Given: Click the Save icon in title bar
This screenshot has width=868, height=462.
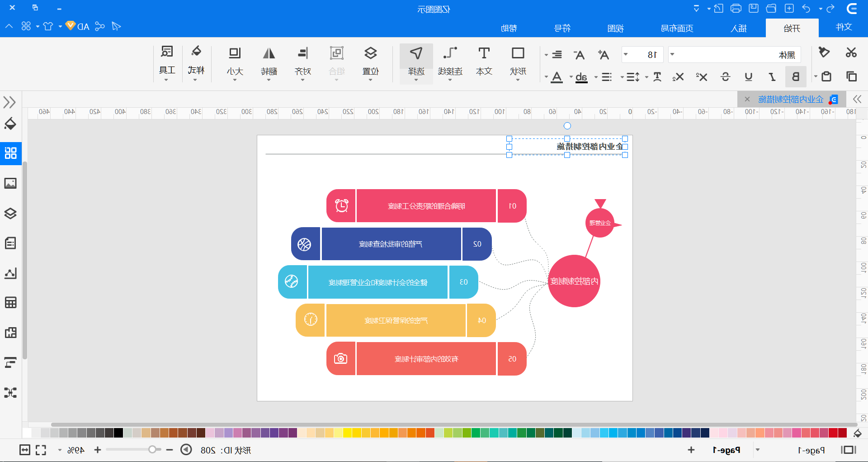Looking at the screenshot, I should click(754, 8).
